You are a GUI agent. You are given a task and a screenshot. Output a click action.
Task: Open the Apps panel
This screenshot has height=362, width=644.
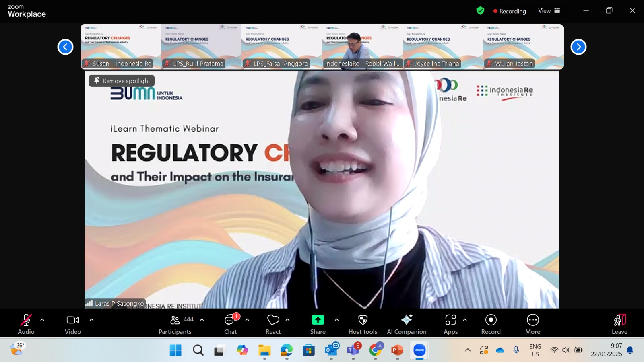(x=451, y=324)
